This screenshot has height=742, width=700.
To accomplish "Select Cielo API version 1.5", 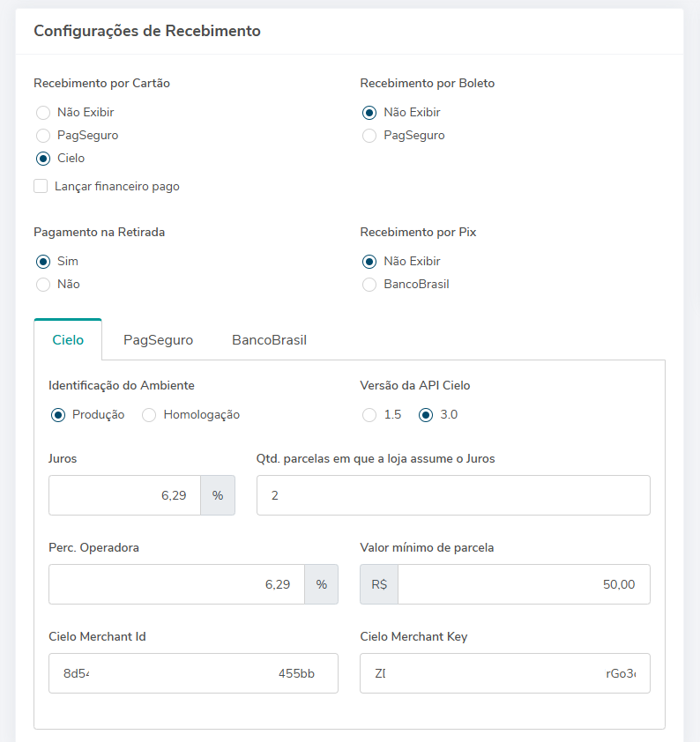I will [x=369, y=415].
